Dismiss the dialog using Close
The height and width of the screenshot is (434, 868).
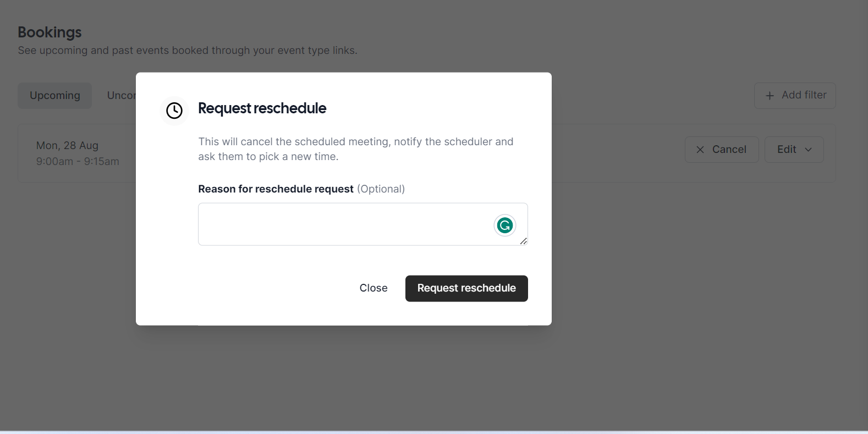click(373, 288)
